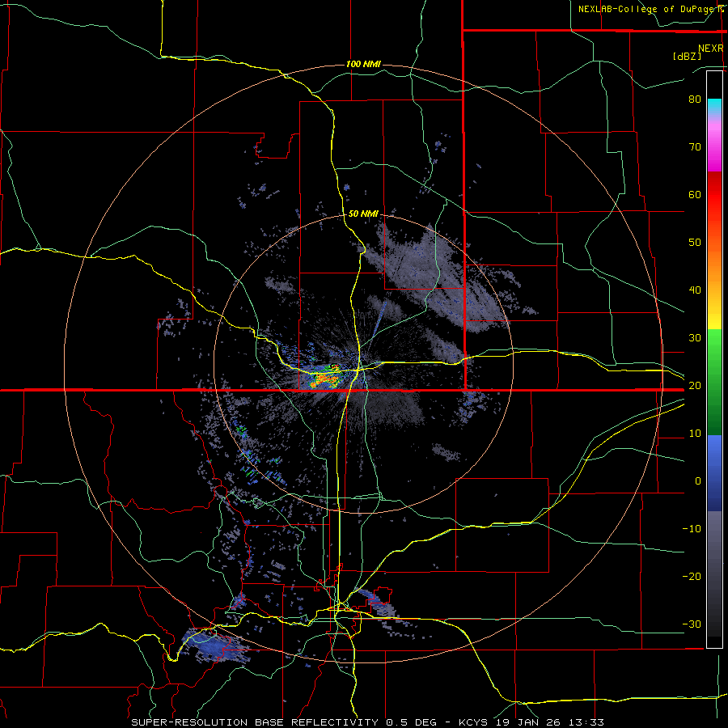The width and height of the screenshot is (728, 728).
Task: Click the 0 dBZ scale value
Action: click(698, 481)
